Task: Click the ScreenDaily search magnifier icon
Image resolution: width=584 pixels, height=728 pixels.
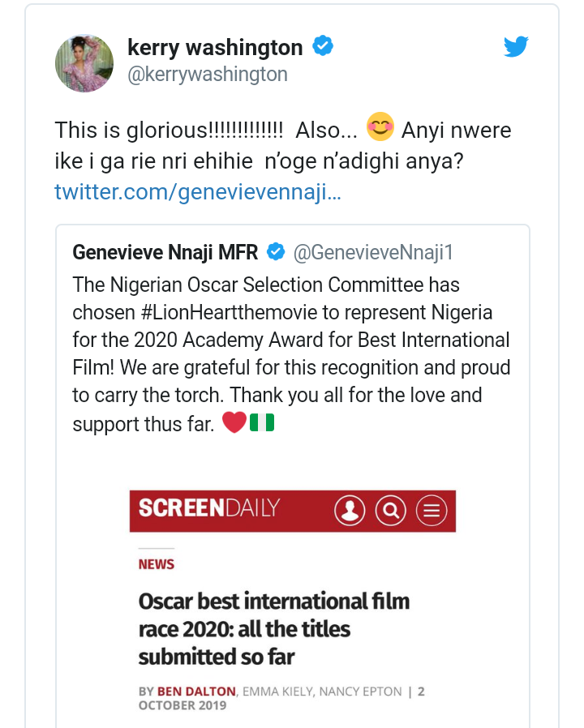Action: [x=390, y=511]
